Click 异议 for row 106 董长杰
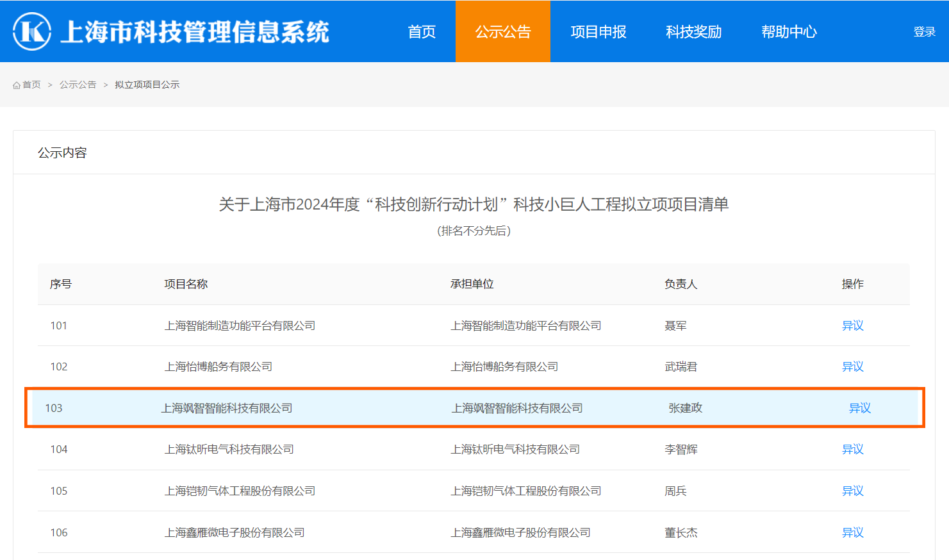The height and width of the screenshot is (560, 949). click(852, 532)
